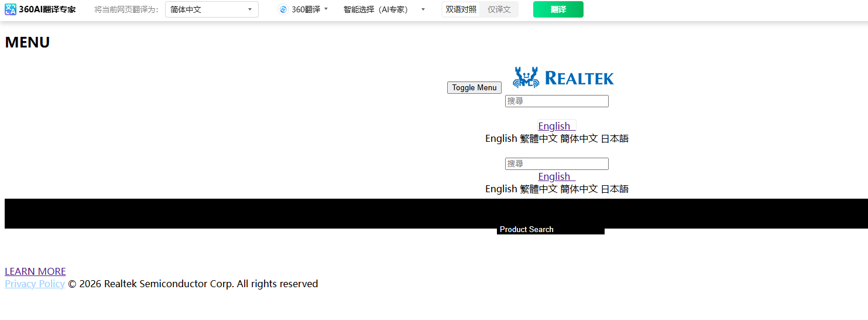
Task: Click the second 搜尋 search field
Action: (557, 164)
